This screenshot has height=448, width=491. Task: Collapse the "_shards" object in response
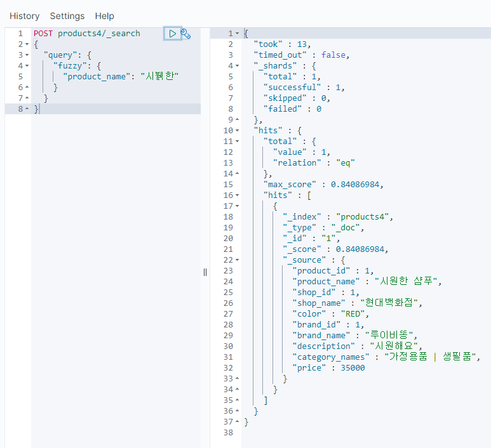(x=238, y=66)
